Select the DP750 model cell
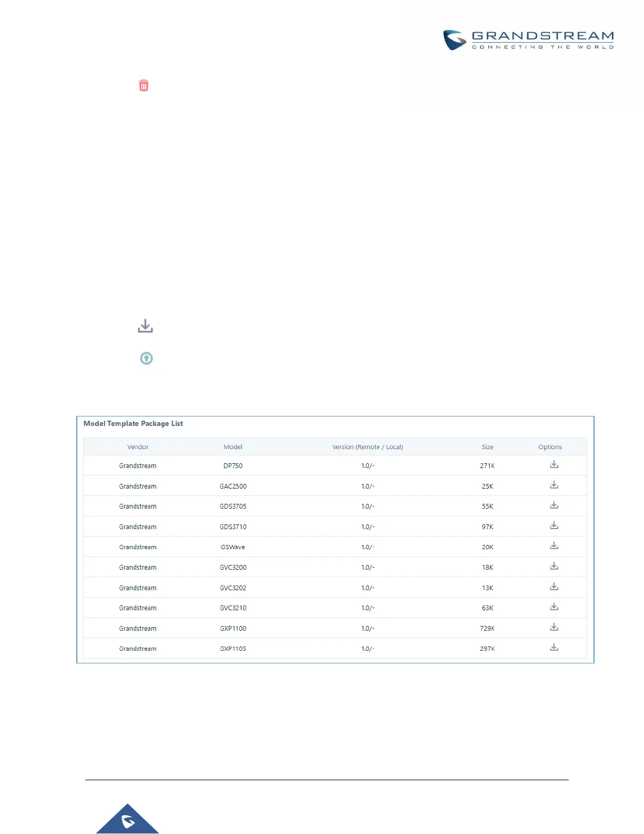 tap(233, 466)
